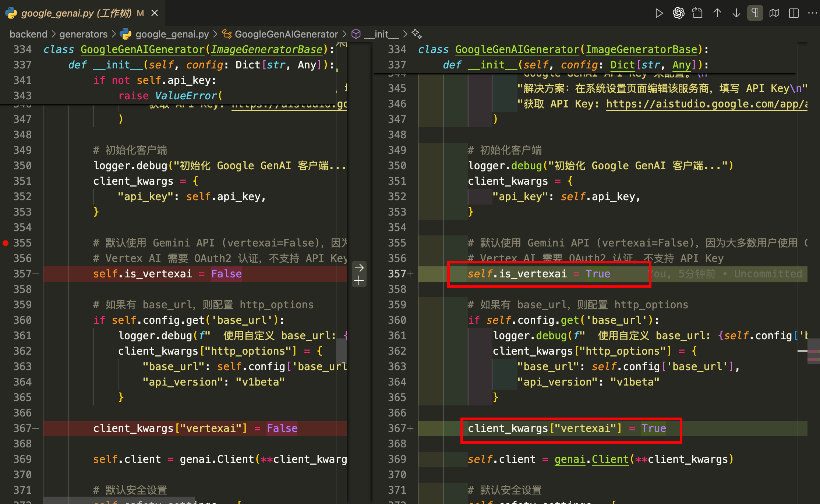Click the method cube icon in the breadcrumbs
The width and height of the screenshot is (820, 504).
coord(356,34)
